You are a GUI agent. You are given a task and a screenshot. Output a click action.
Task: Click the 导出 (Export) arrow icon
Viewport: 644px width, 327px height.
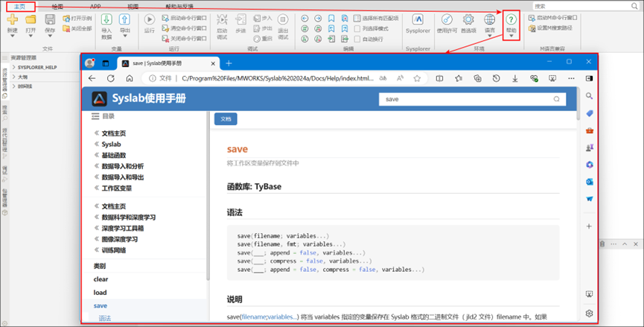[x=124, y=19]
